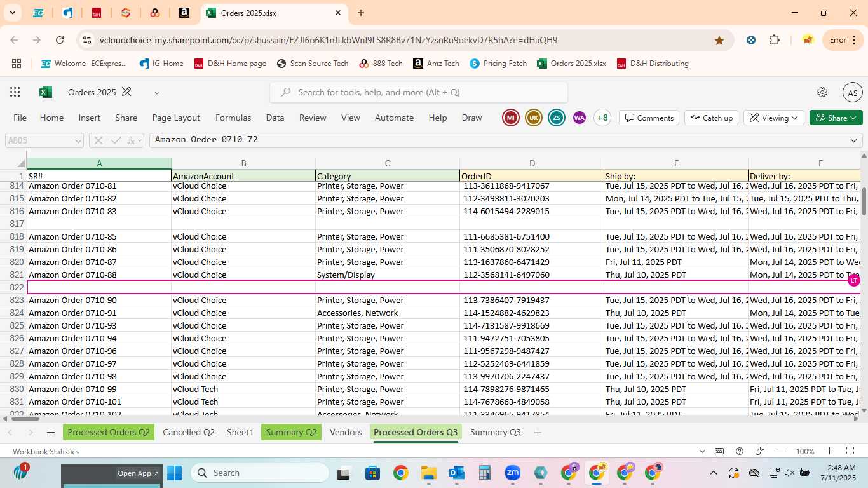Open Outlook from the taskbar

457,473
